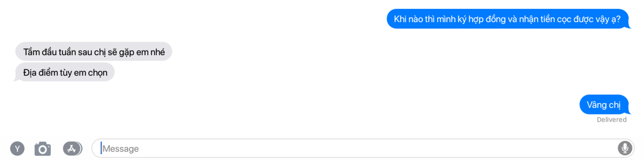The image size is (644, 161).
Task: Tap the round Y avatar icon
Action: (x=17, y=149)
